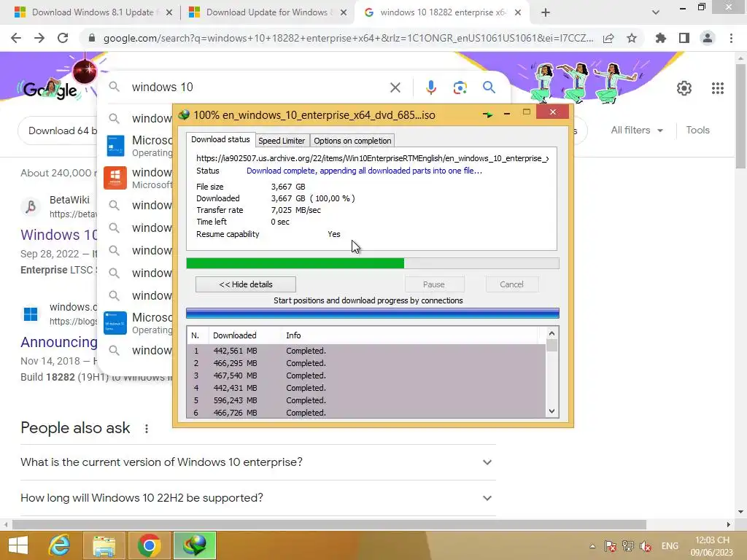
Task: Start voice search with the microphone icon
Action: pyautogui.click(x=430, y=87)
